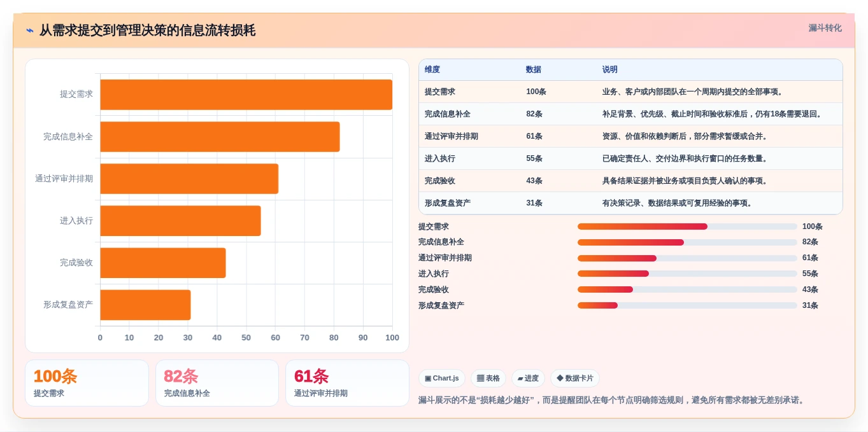Click the 31条 value in the table
The width and height of the screenshot is (868, 432).
tap(534, 203)
